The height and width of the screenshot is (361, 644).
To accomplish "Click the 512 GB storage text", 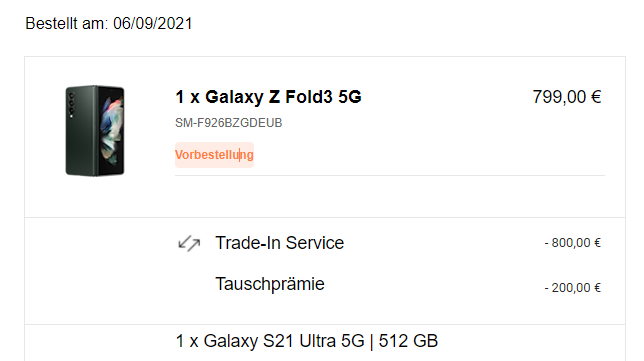I will tap(408, 341).
